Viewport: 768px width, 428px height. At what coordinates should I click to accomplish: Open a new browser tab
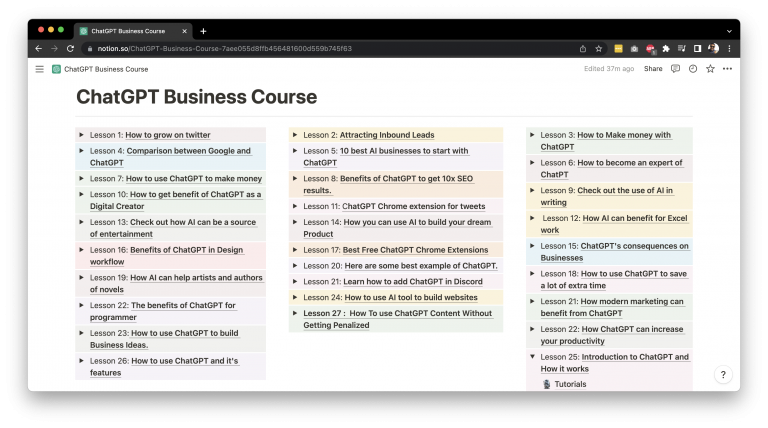[x=203, y=31]
